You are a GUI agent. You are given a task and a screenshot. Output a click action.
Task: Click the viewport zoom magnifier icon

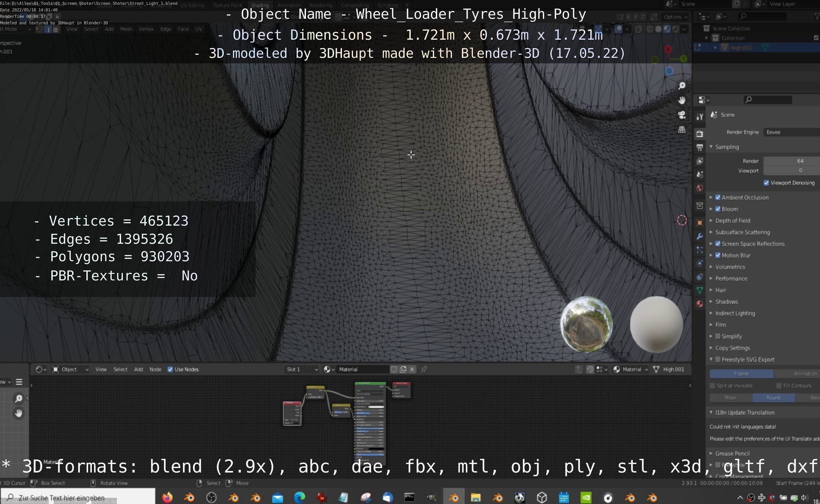pos(682,86)
